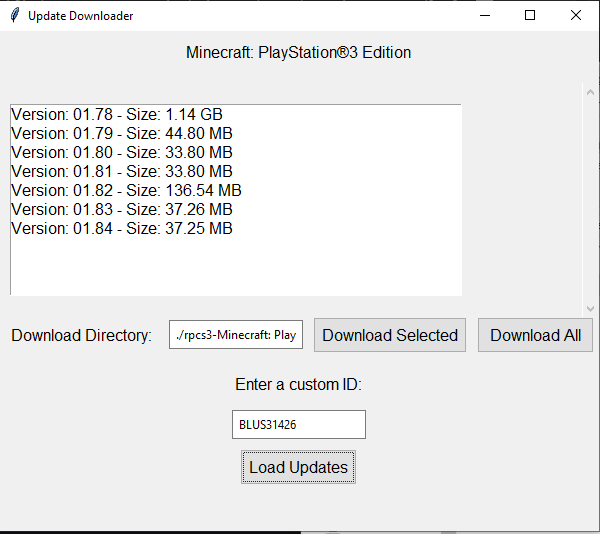Focus the custom ID field containing BLUS31426
The height and width of the screenshot is (534, 600).
coord(299,425)
